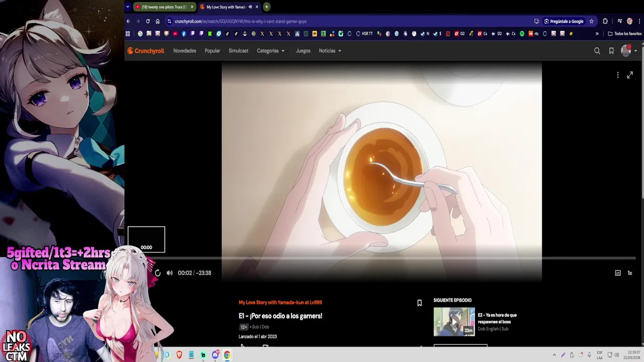Screen dimensions: 644x362
Task: Open the subtitles and audio settings icon
Action: point(618,273)
